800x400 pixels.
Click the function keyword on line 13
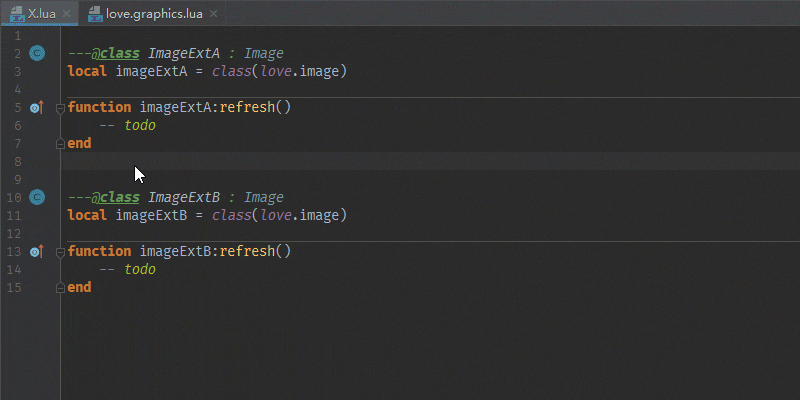pos(99,252)
